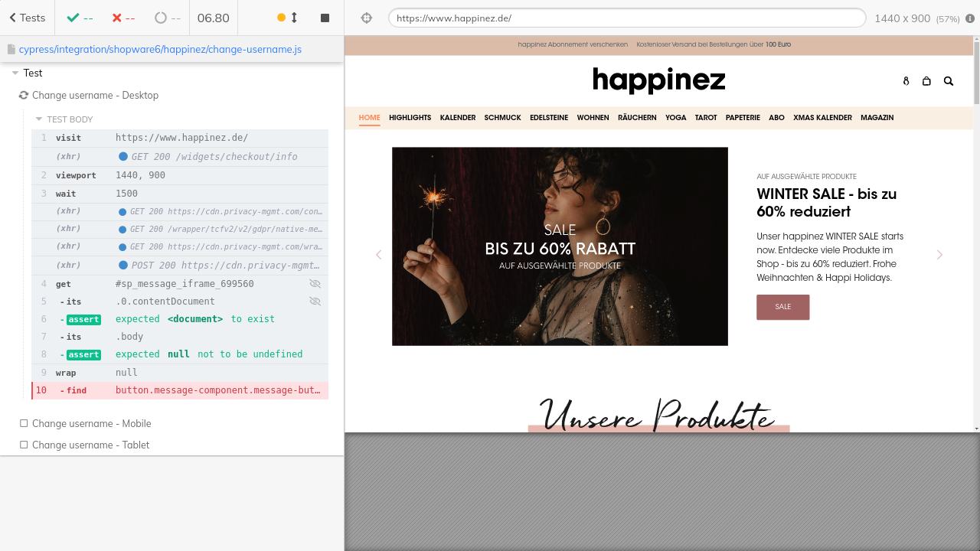
Task: Go back to the Tests list
Action: coord(27,18)
